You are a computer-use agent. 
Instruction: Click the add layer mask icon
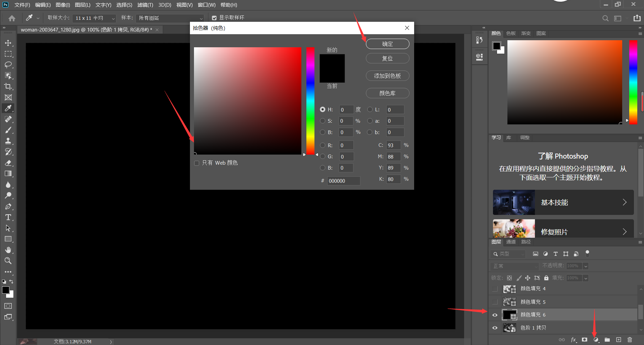point(585,340)
